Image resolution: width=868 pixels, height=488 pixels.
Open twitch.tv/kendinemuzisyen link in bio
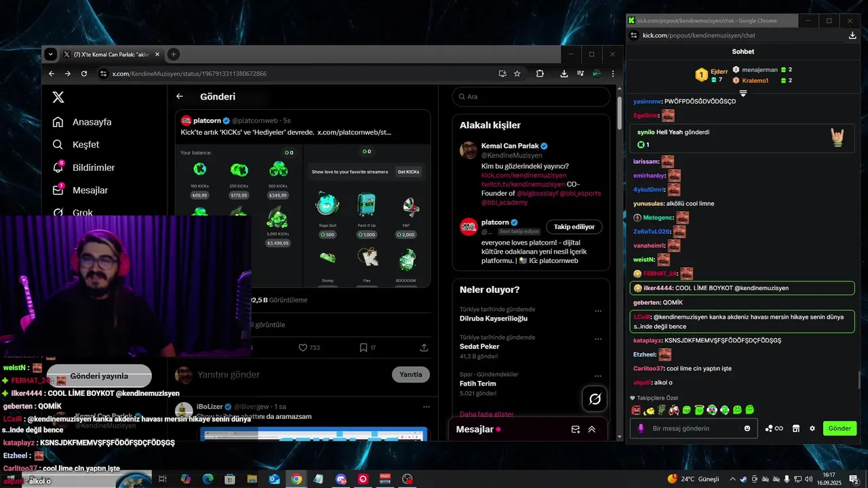[523, 184]
